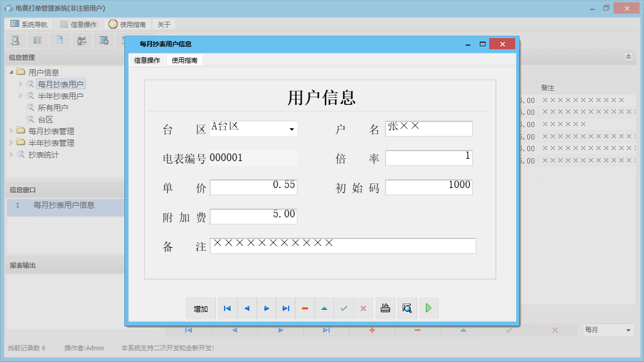Select the search query icon on the toolbar
This screenshot has height=362, width=644.
click(16, 40)
